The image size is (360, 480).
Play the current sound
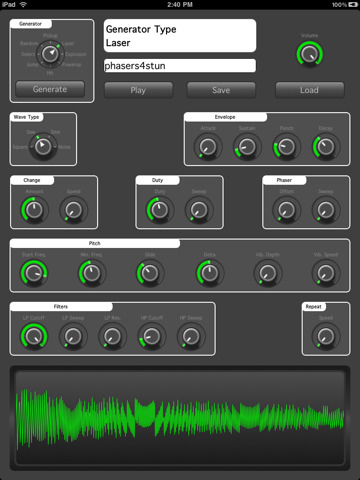(x=138, y=90)
